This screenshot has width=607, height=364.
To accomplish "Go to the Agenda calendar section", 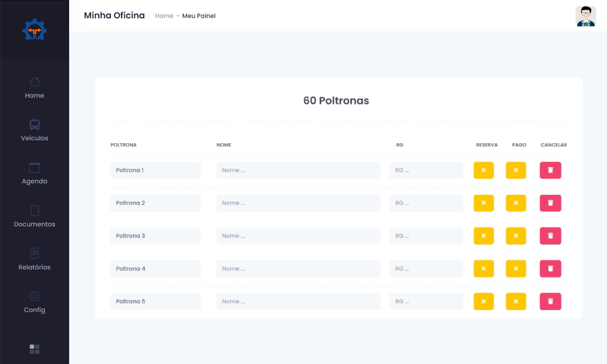I will coord(35,174).
